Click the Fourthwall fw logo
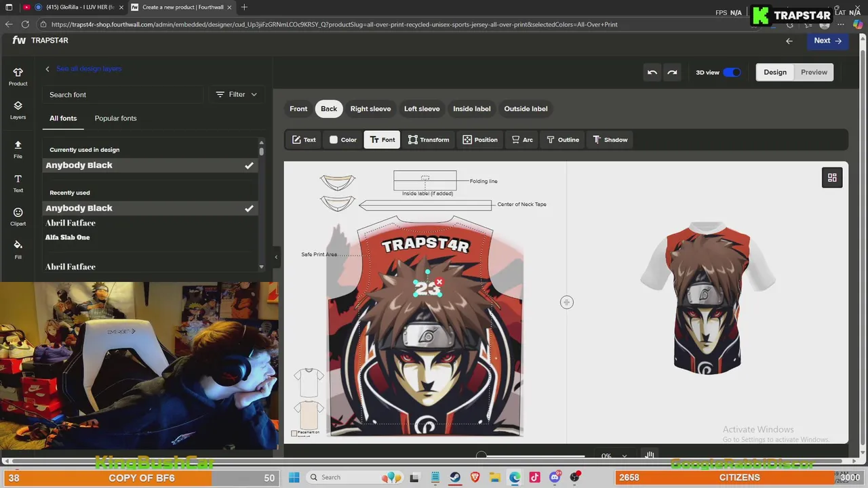868x488 pixels. point(19,40)
